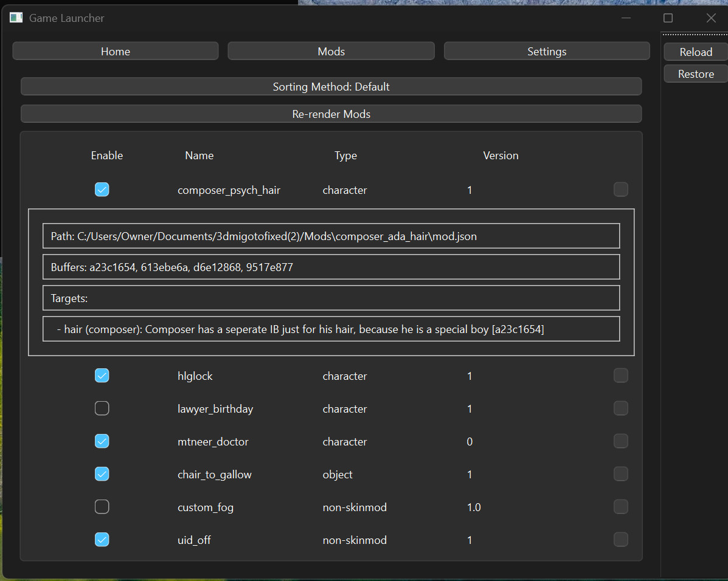This screenshot has height=581, width=728.
Task: Collapse the composer_psych_hair details panel
Action: (229, 190)
